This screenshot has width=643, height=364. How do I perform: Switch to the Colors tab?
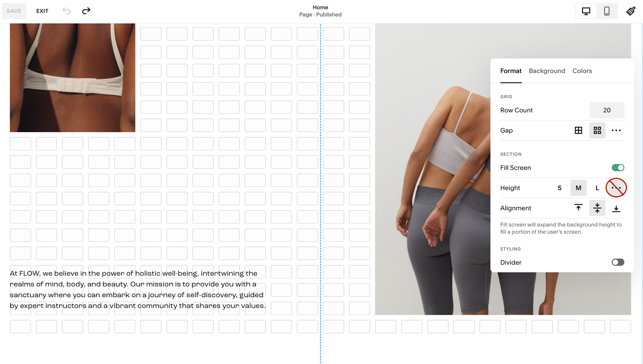[582, 71]
